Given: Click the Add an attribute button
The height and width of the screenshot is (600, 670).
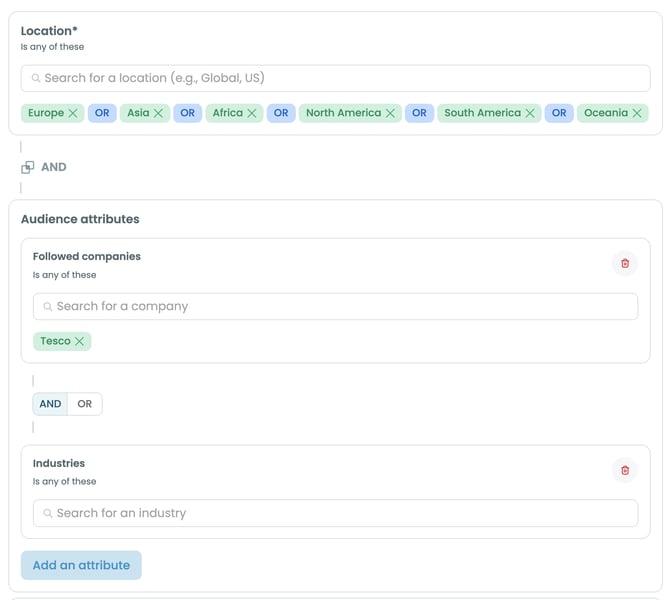Looking at the screenshot, I should click(x=81, y=565).
